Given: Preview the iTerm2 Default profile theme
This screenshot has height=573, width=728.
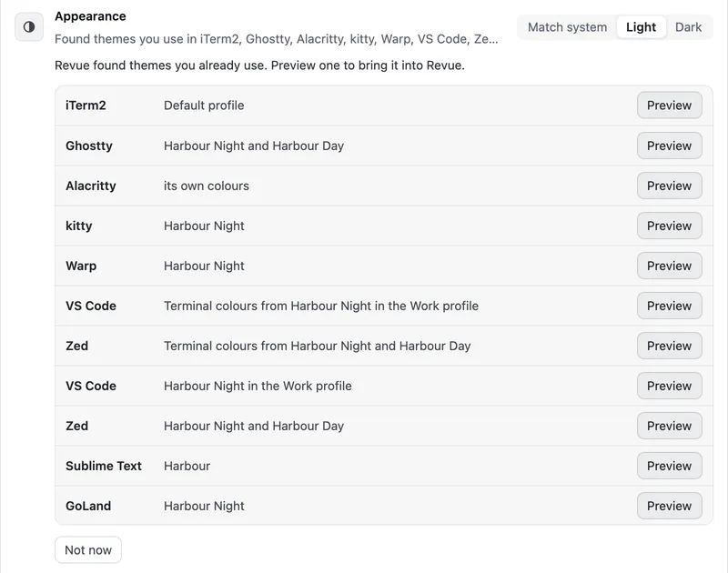Looking at the screenshot, I should pos(669,106).
